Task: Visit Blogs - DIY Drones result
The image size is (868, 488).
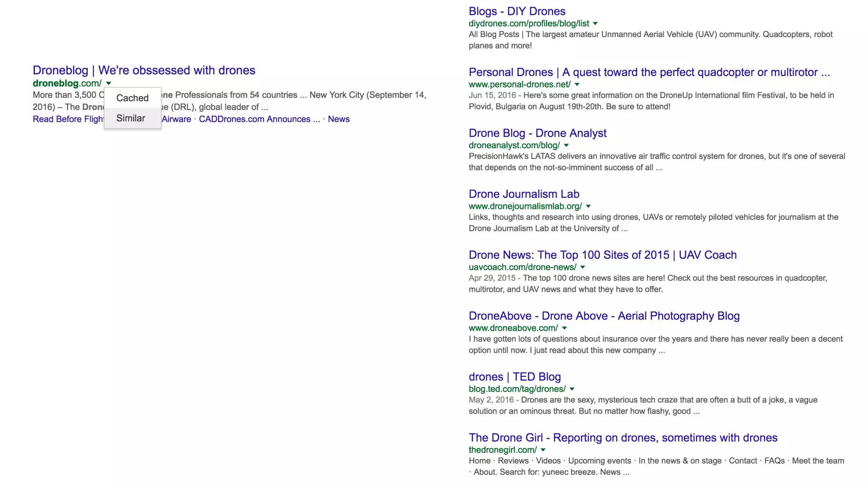Action: [517, 11]
